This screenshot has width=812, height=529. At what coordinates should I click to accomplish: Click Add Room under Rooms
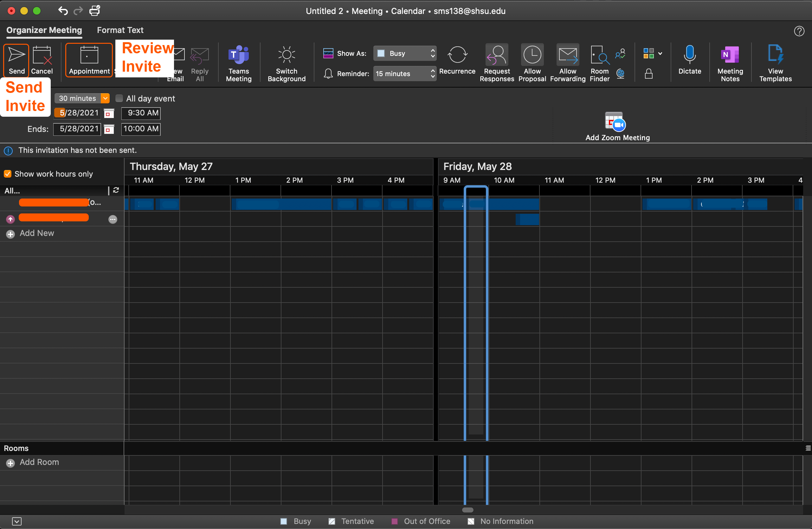pyautogui.click(x=39, y=462)
